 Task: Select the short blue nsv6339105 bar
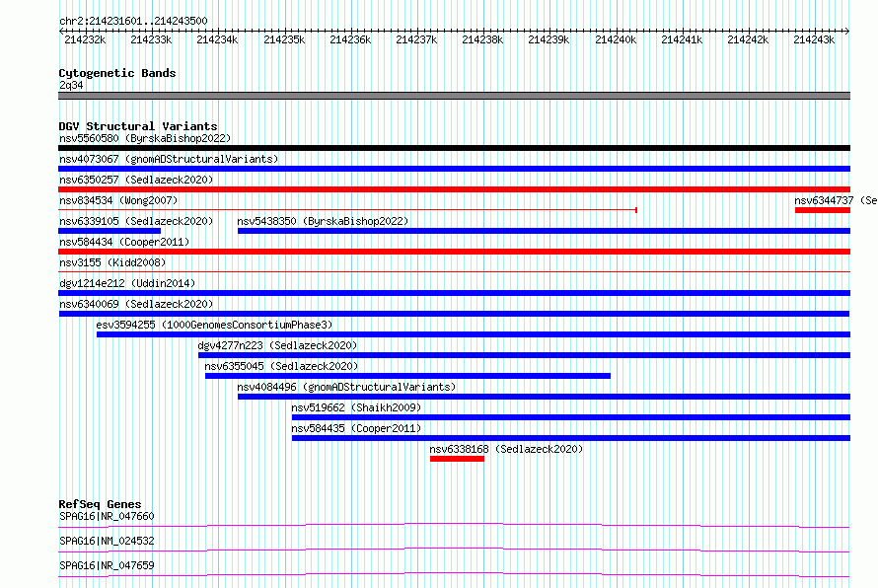click(x=110, y=231)
